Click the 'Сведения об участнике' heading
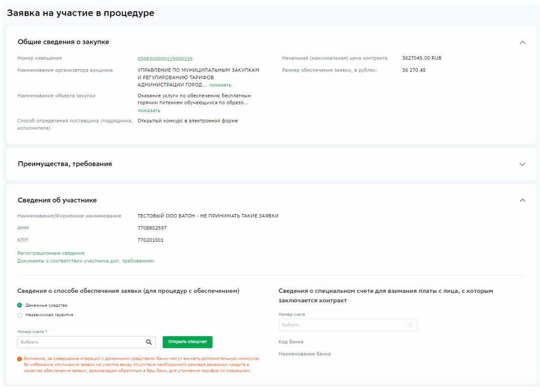The image size is (540, 392). 57,200
